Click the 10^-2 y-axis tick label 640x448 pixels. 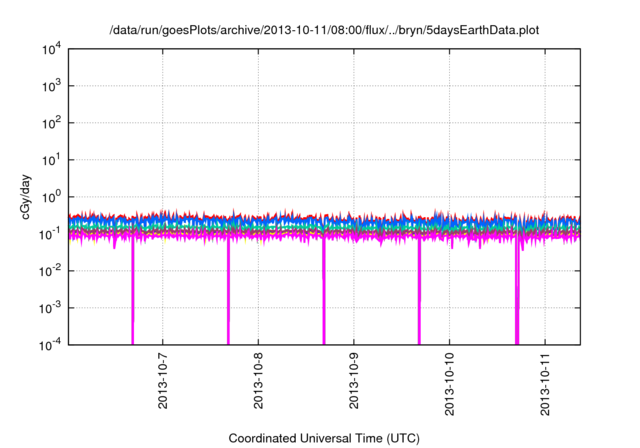(x=50, y=271)
